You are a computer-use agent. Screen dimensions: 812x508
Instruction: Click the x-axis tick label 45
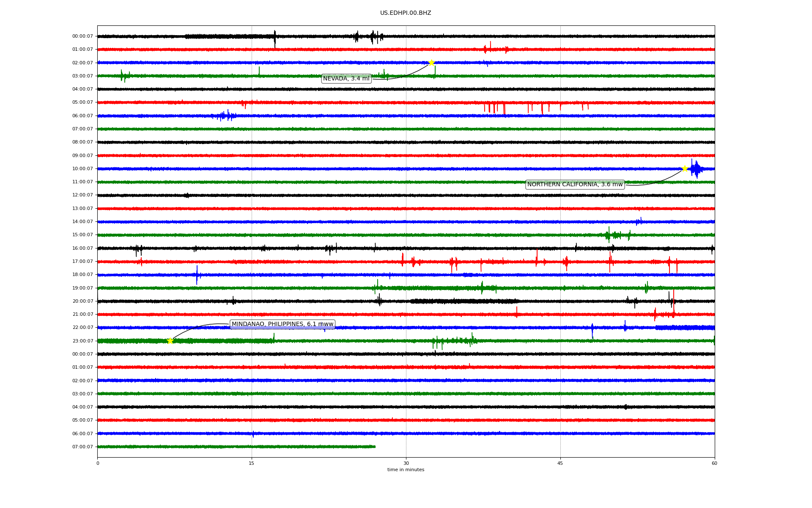560,463
